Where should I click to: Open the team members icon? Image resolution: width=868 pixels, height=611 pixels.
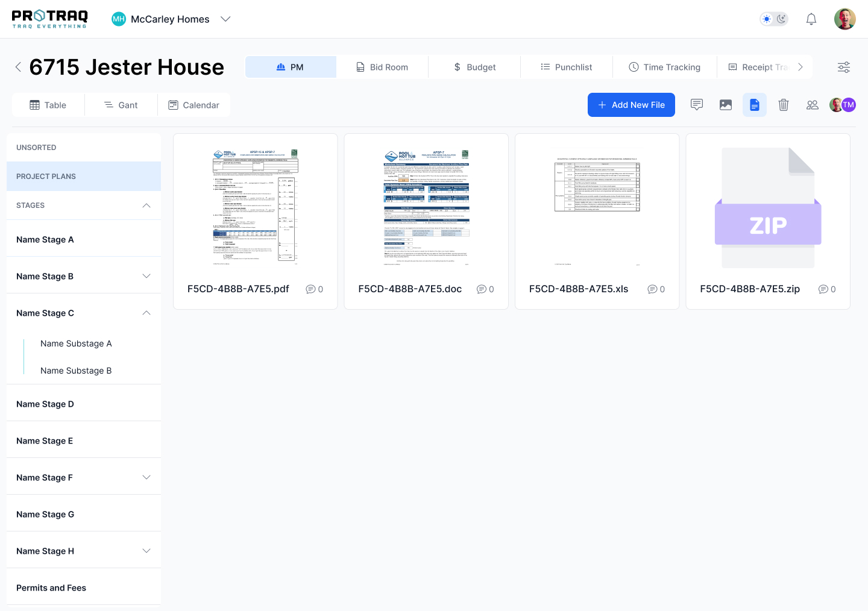[x=813, y=105]
